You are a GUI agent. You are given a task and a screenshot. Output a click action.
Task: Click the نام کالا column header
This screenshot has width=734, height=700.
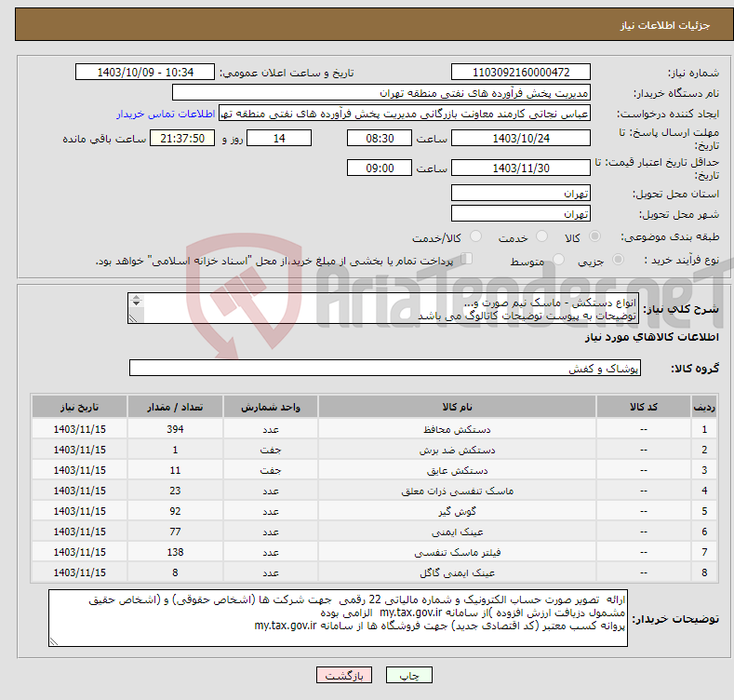click(457, 407)
